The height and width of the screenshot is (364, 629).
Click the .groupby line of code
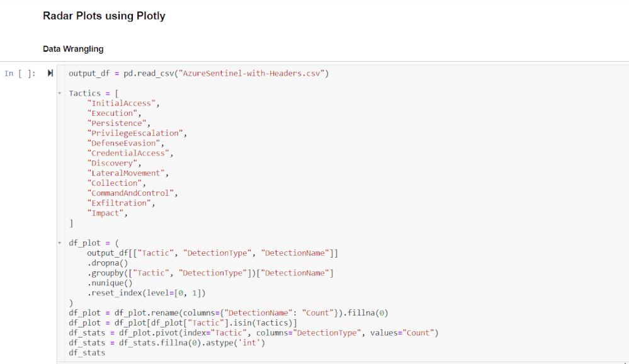(x=210, y=273)
